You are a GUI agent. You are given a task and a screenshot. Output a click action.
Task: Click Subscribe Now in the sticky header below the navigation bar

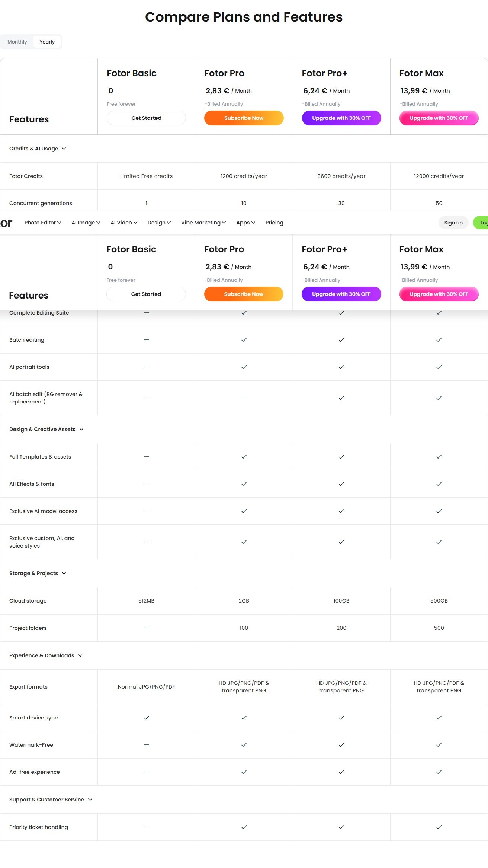pos(244,294)
